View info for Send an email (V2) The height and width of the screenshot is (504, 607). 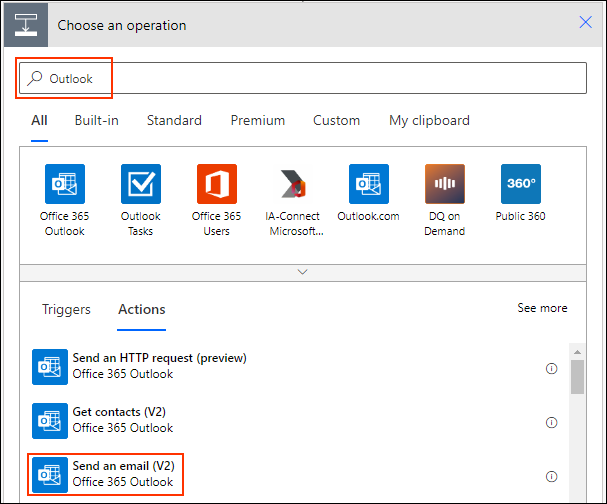click(551, 476)
